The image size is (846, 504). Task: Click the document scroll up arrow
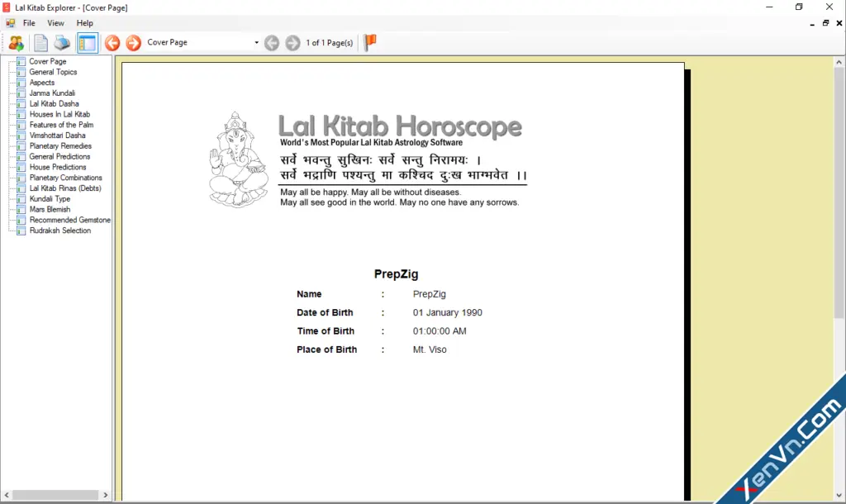(x=839, y=63)
